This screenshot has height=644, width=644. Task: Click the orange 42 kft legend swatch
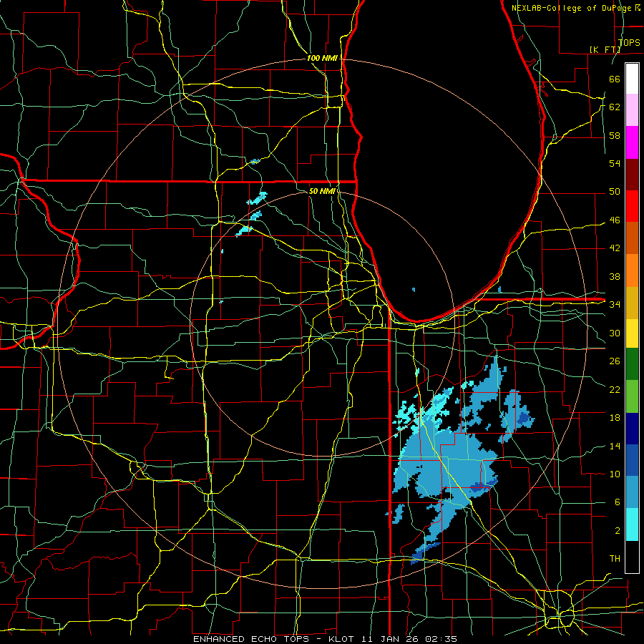pos(632,270)
